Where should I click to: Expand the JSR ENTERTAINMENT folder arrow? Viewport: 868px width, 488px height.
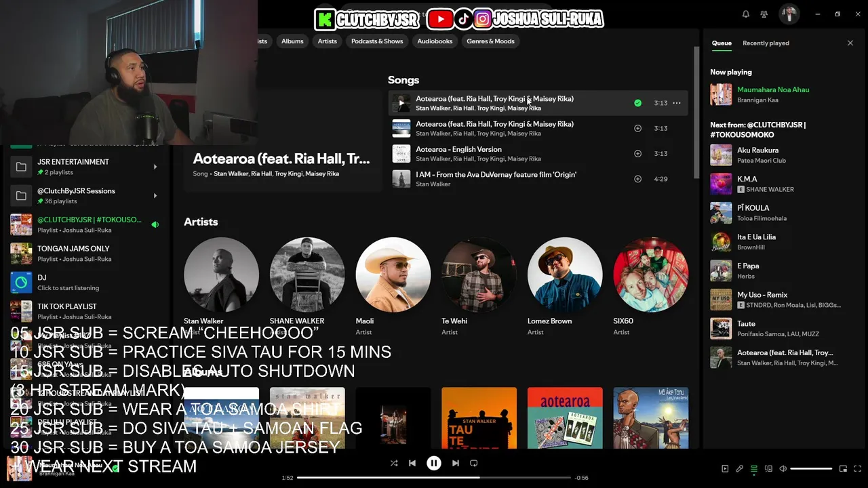pos(155,167)
